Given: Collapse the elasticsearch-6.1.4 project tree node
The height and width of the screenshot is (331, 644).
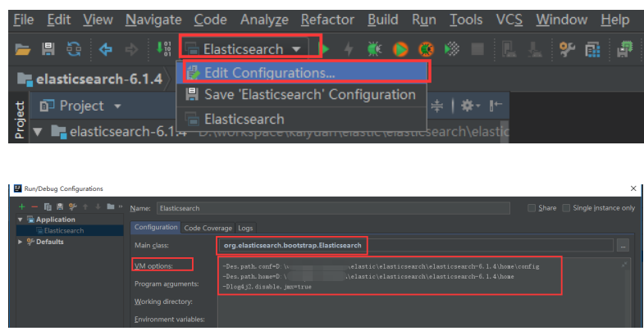Looking at the screenshot, I should click(x=38, y=132).
